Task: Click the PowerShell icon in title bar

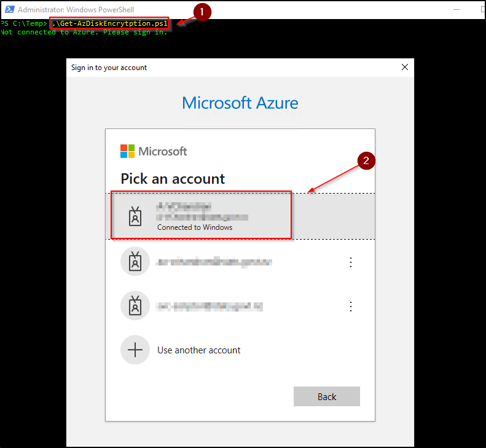Action: [8, 10]
